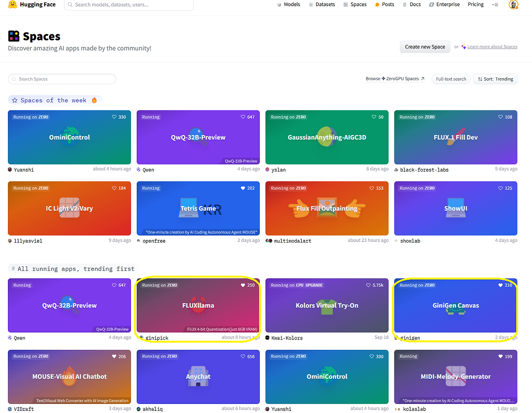This screenshot has width=532, height=413.
Task: Open the GaussianAnything-AIGC3D space card
Action: coord(327,137)
